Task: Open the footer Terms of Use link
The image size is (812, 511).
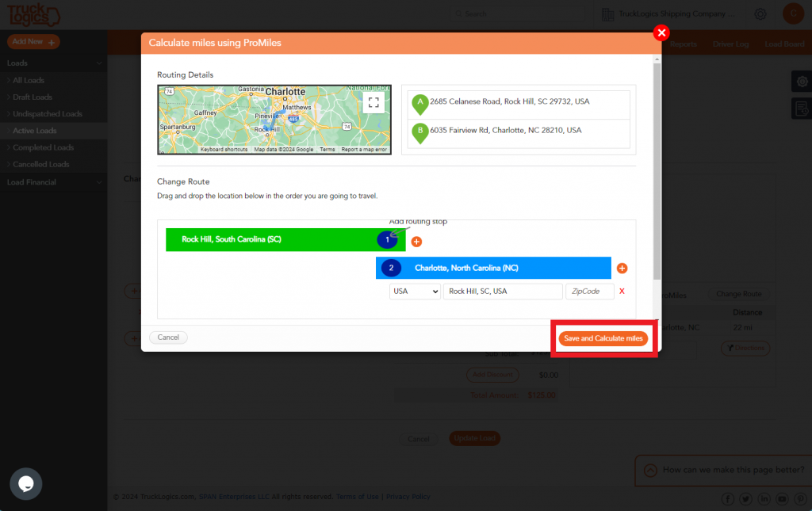Action: [358, 497]
